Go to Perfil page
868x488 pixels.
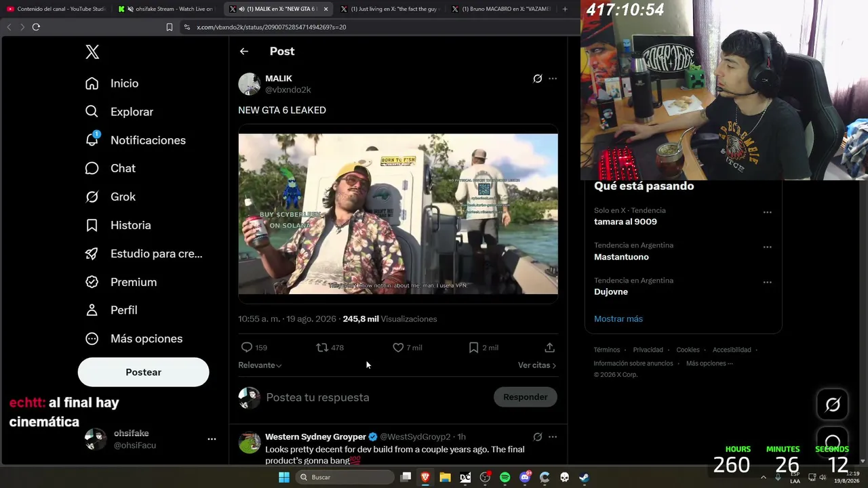pos(111,310)
